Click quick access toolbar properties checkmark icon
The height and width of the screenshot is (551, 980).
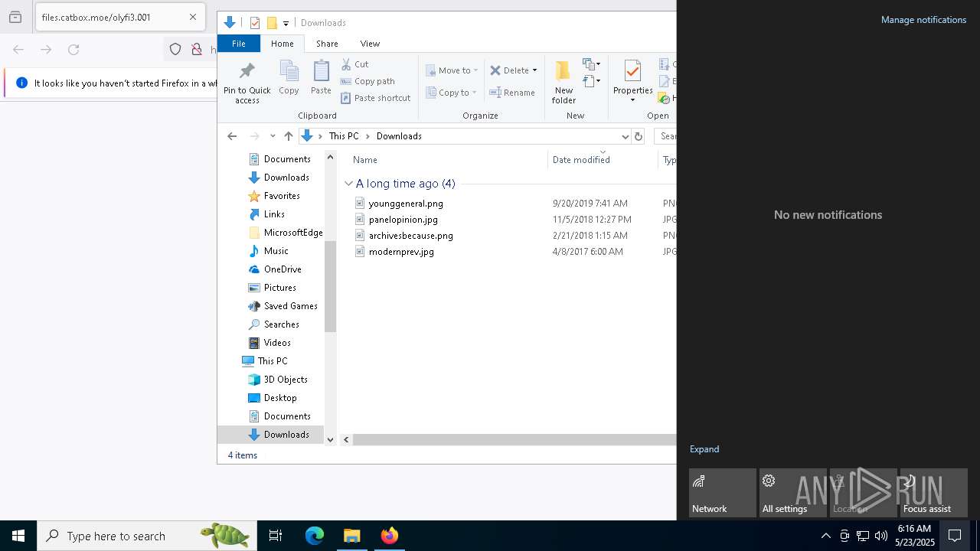tap(255, 23)
